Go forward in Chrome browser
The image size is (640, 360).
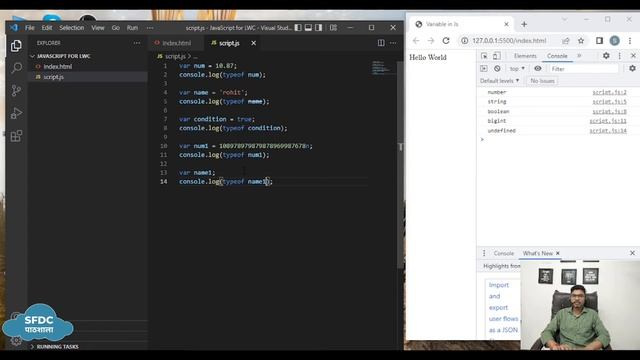pos(431,40)
